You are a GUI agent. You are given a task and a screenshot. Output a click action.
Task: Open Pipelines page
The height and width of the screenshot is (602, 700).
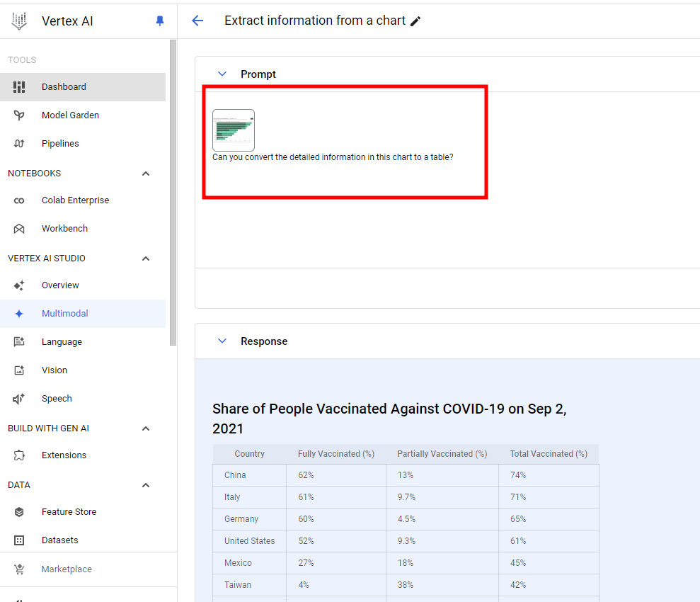pyautogui.click(x=83, y=144)
